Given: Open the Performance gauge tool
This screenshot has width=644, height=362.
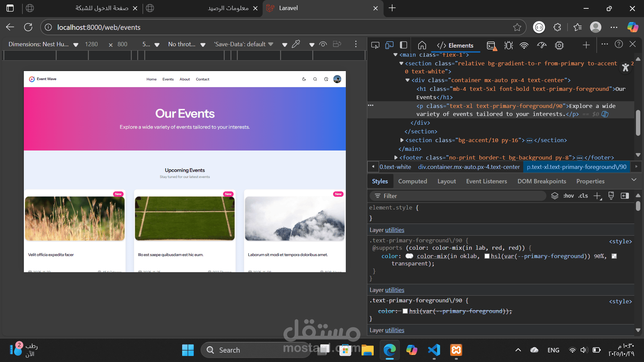Looking at the screenshot, I should coord(542,45).
